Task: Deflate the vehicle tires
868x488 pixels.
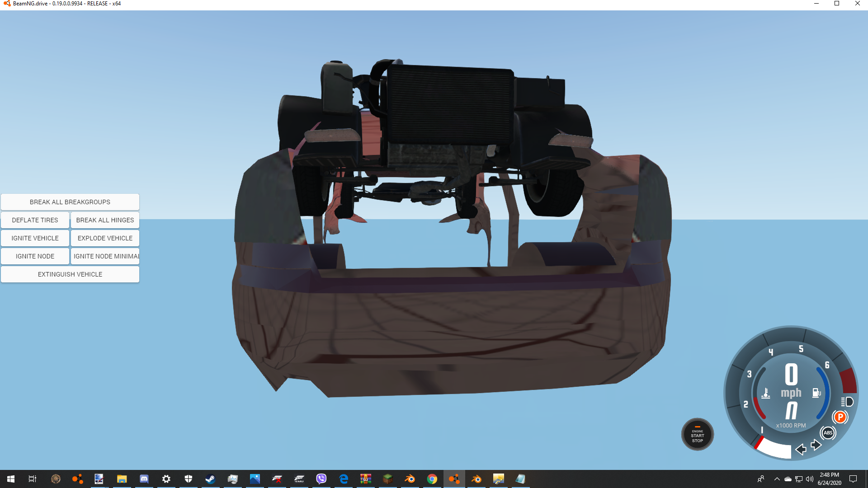Action: (x=35, y=220)
